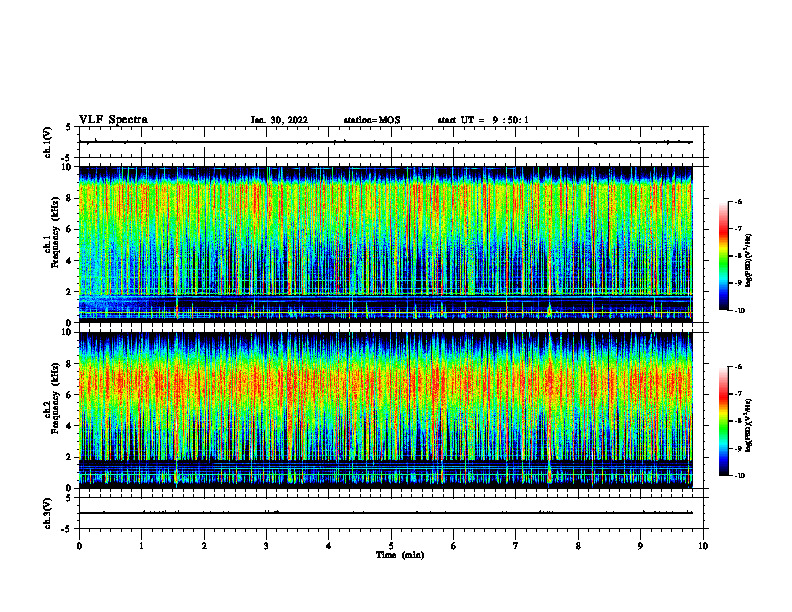Viewport: 792px width, 612px height.
Task: Click the ch.2 spectrogram panel
Action: [386, 410]
